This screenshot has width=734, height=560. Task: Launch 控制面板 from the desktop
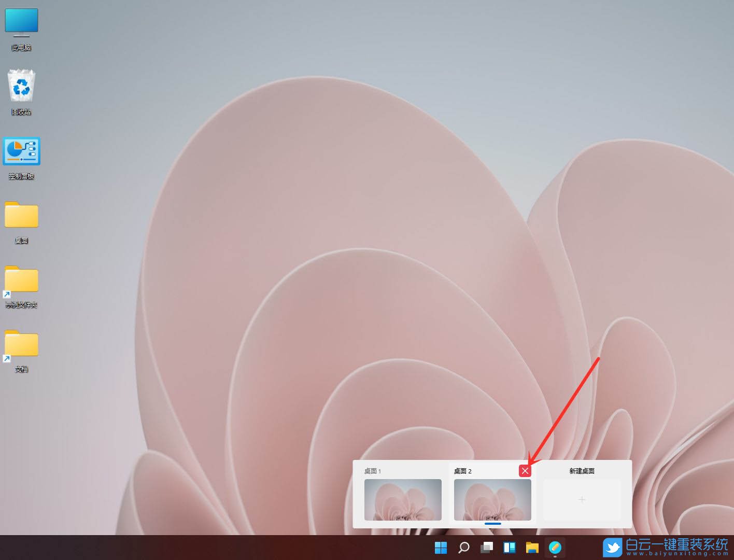pos(21,151)
